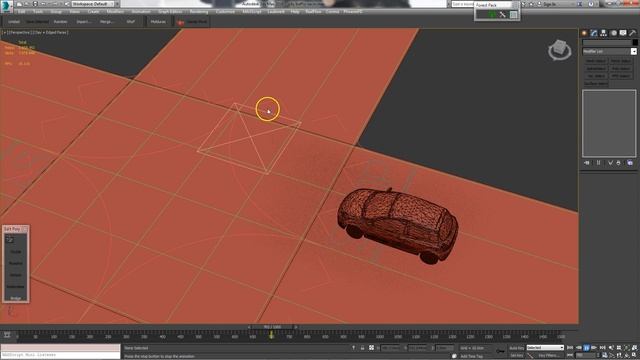640x360 pixels.
Task: Open the Selected key filter dropdown
Action: (x=545, y=348)
